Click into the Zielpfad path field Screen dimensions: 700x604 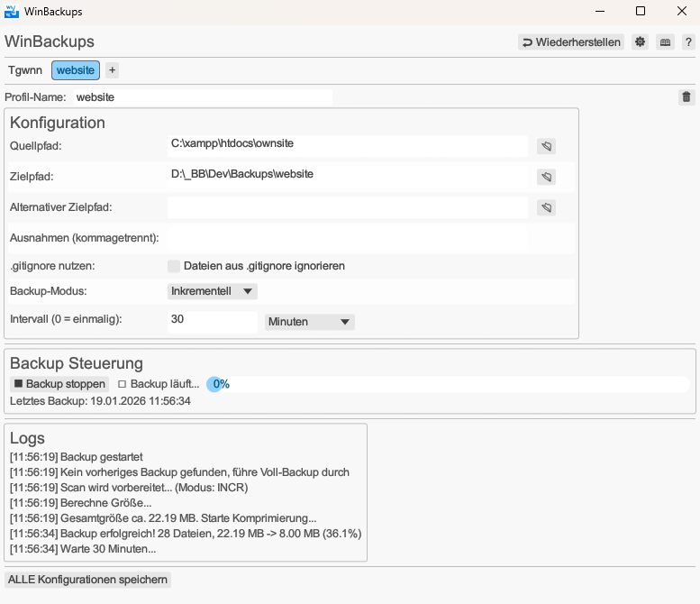click(x=348, y=177)
